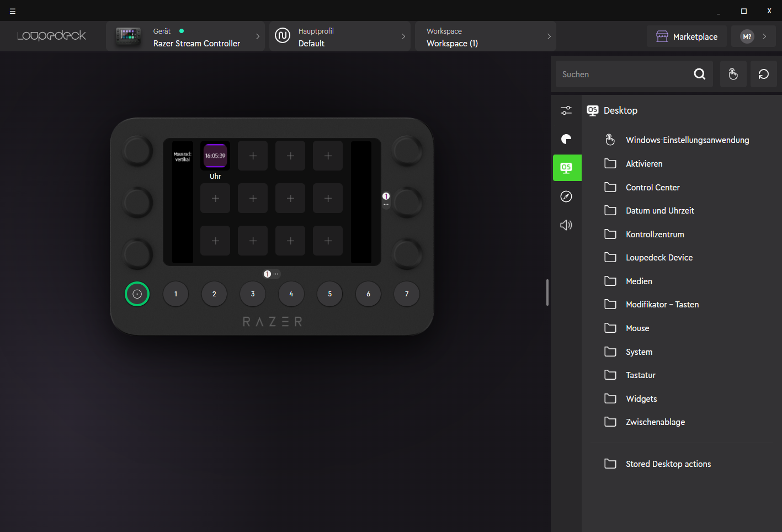Click the hand pointer button beside search
The image size is (782, 532).
[x=733, y=74]
